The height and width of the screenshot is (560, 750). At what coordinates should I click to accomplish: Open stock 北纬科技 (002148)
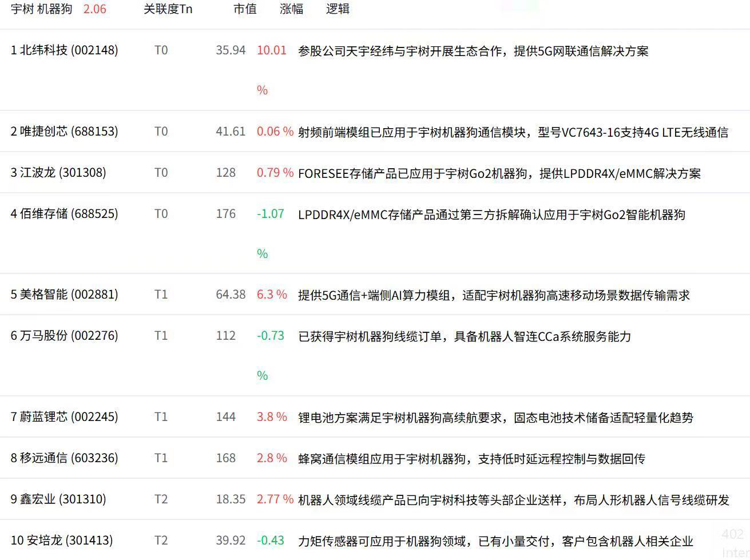tap(65, 50)
